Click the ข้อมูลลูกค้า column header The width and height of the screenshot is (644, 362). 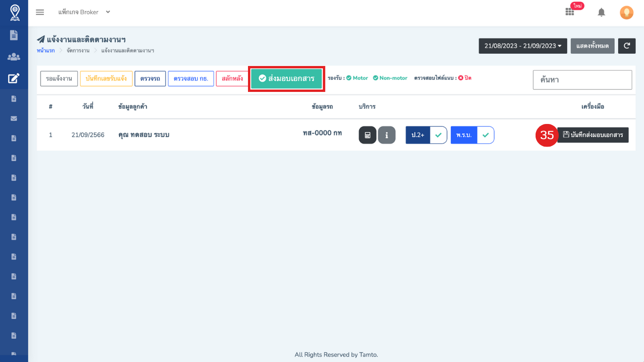(x=132, y=107)
